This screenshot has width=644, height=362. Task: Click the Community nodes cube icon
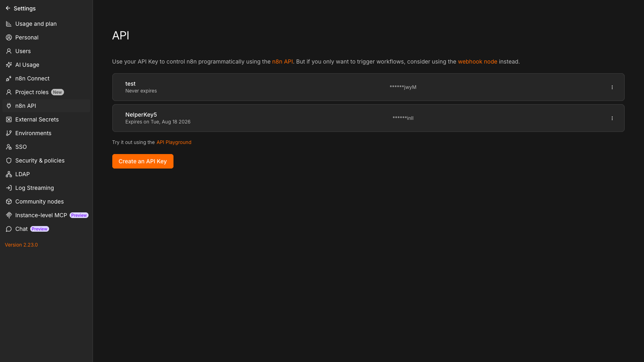[9, 202]
